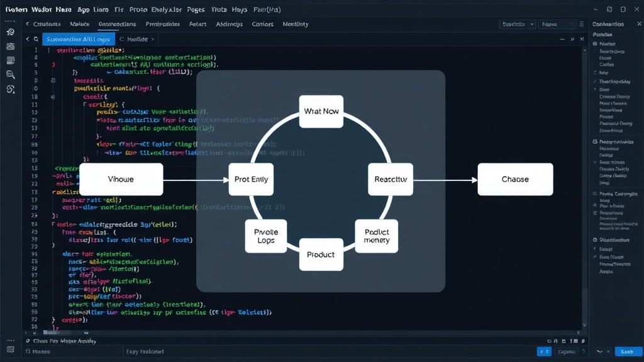Click the blue button at bottom-right corner
644x362 pixels.
click(x=627, y=352)
